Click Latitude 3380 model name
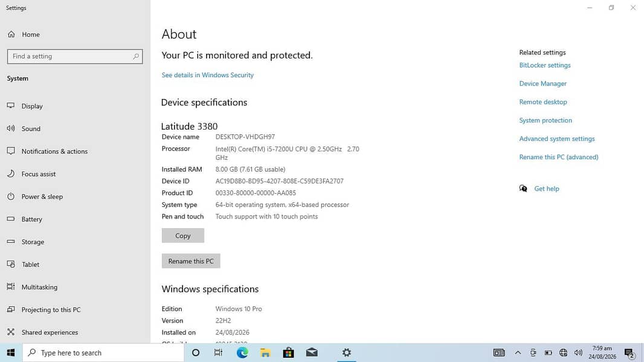The height and width of the screenshot is (362, 644). click(x=189, y=126)
